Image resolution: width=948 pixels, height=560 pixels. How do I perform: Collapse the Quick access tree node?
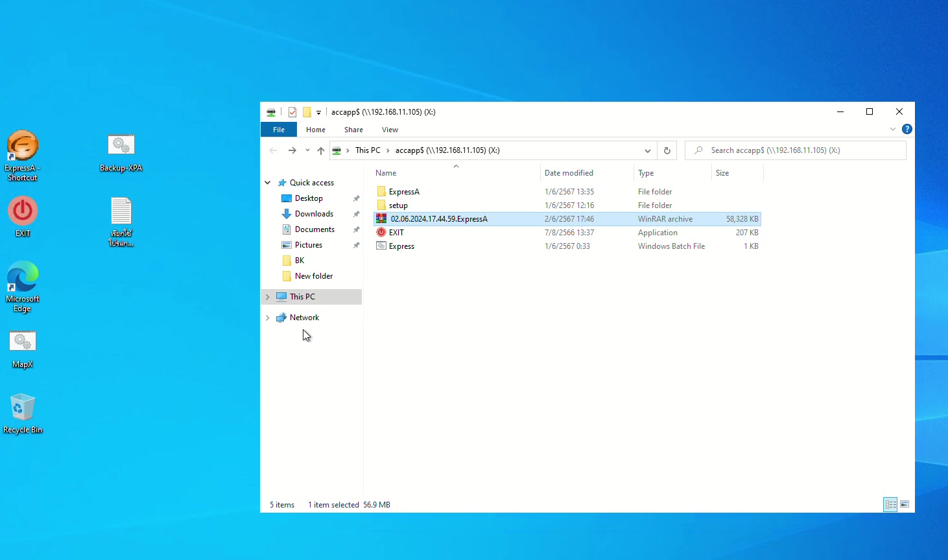point(268,183)
